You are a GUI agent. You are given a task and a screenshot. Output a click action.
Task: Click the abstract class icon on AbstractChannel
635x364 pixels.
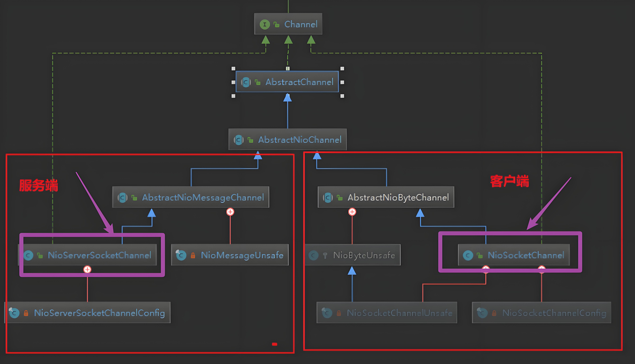(246, 82)
